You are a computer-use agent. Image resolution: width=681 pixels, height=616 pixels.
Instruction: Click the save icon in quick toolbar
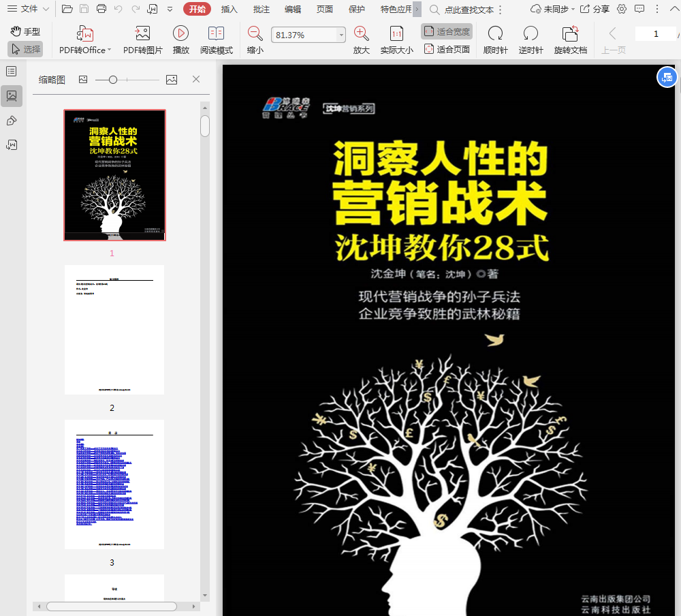point(84,9)
